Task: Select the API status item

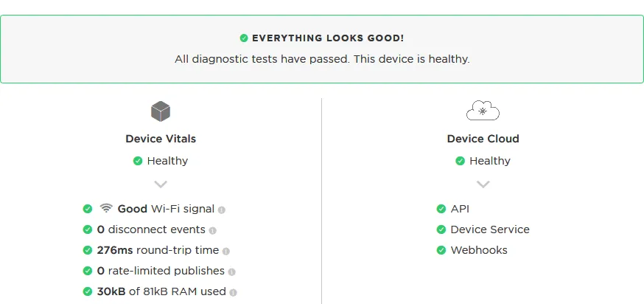Action: tap(460, 209)
